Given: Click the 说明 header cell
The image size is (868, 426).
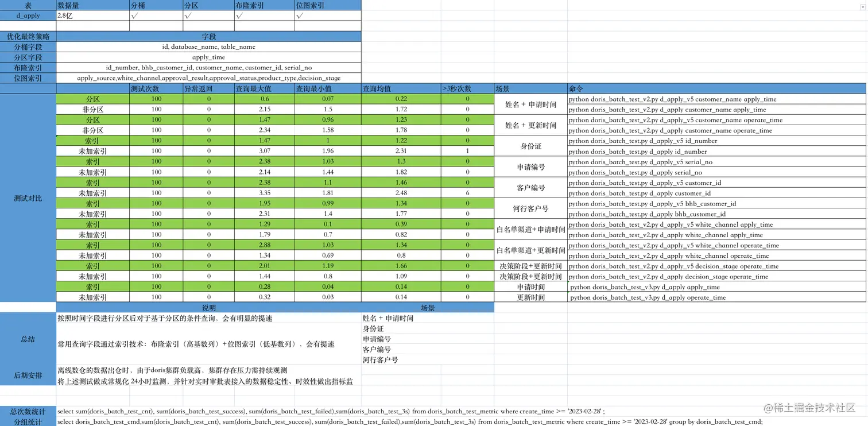Looking at the screenshot, I should (x=209, y=308).
